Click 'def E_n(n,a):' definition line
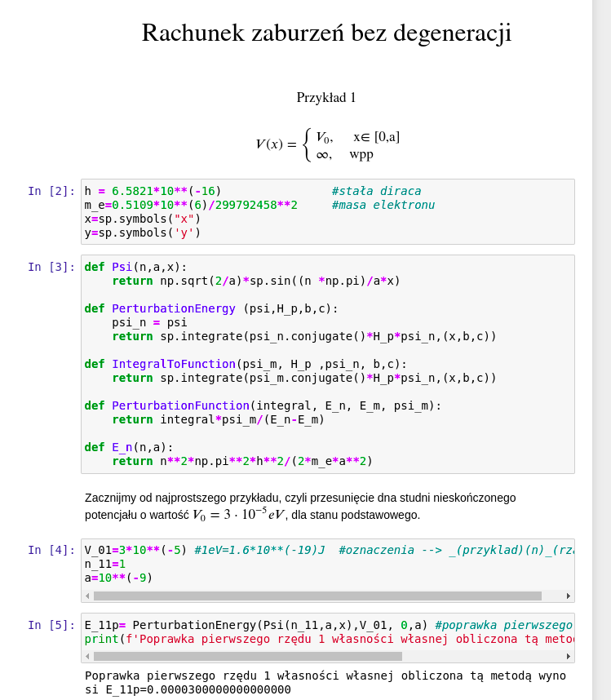The height and width of the screenshot is (700, 611). click(x=129, y=447)
